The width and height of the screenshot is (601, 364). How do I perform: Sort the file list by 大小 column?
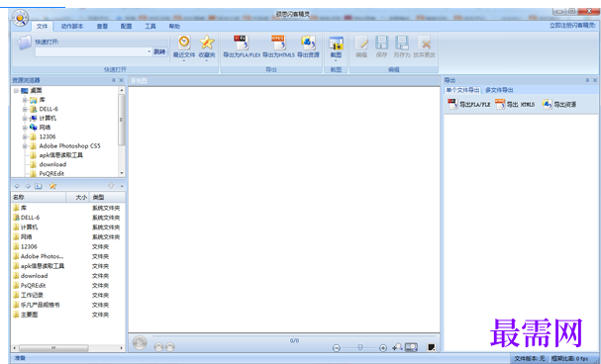pyautogui.click(x=77, y=197)
